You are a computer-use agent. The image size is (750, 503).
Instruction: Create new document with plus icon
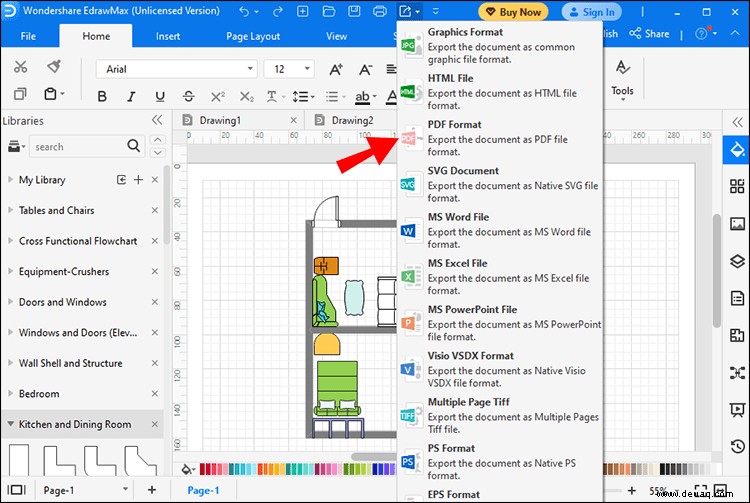click(303, 11)
